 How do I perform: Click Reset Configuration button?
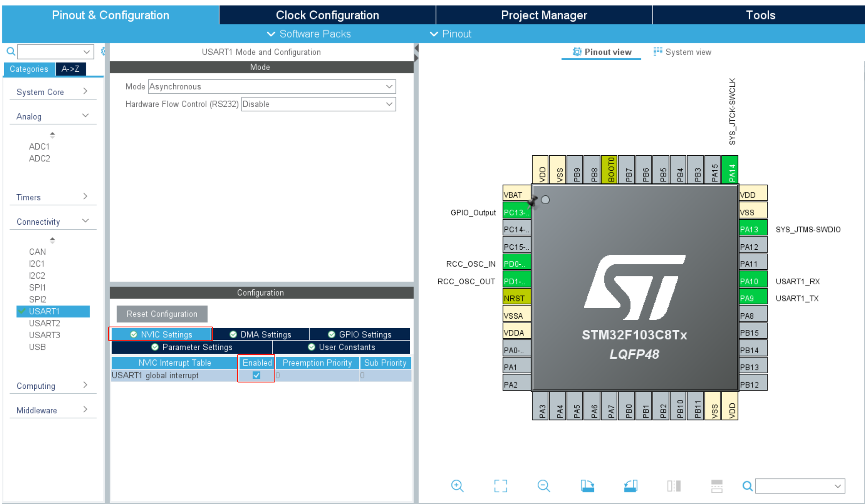tap(162, 314)
